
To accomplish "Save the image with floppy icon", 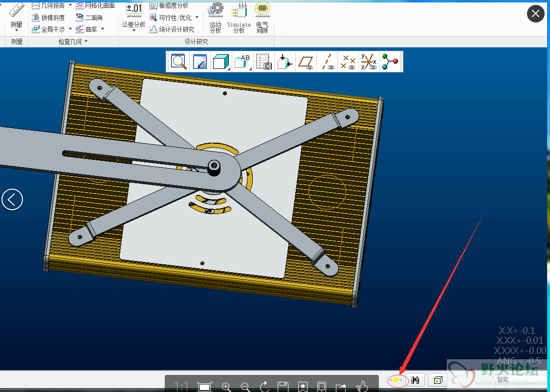I will [x=283, y=387].
